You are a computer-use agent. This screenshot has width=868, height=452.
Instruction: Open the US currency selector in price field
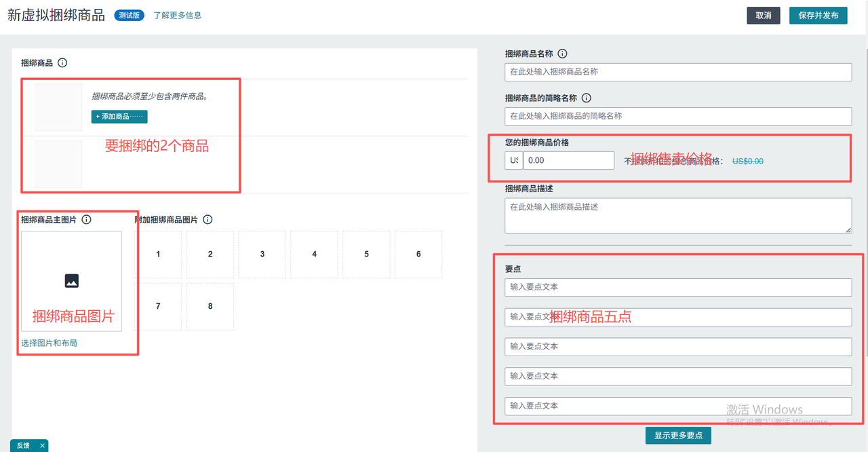coord(513,161)
